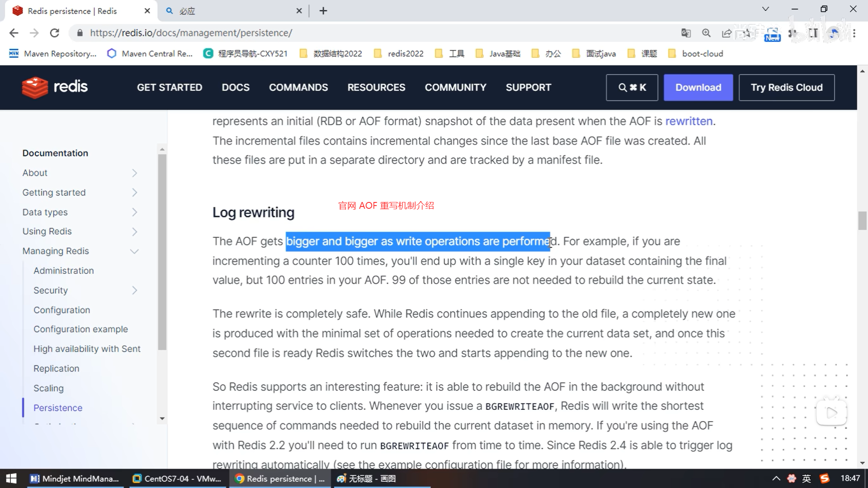868x488 pixels.
Task: Expand the Security sidebar item
Action: [x=134, y=291]
